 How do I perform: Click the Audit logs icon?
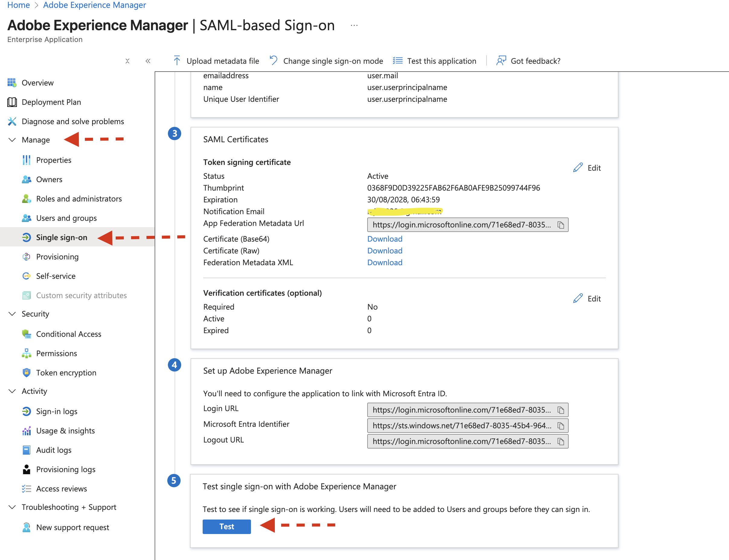coord(26,450)
